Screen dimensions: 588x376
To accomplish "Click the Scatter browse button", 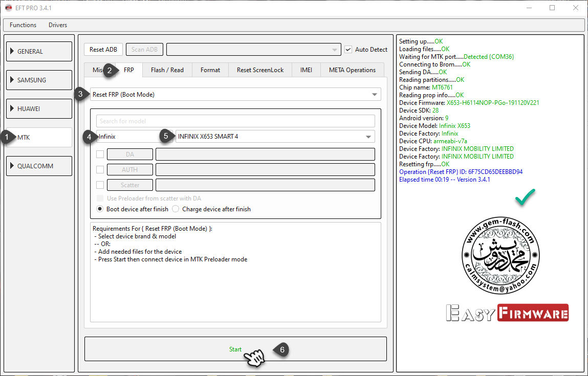I will pos(130,185).
